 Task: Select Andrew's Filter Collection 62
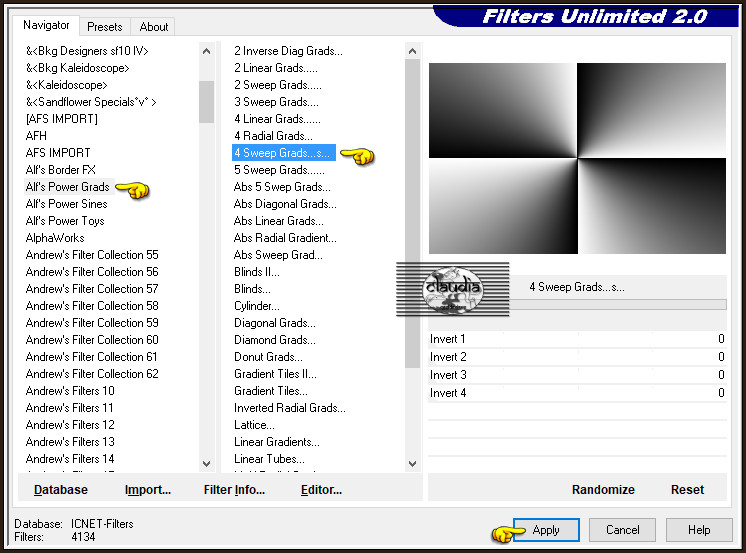92,374
